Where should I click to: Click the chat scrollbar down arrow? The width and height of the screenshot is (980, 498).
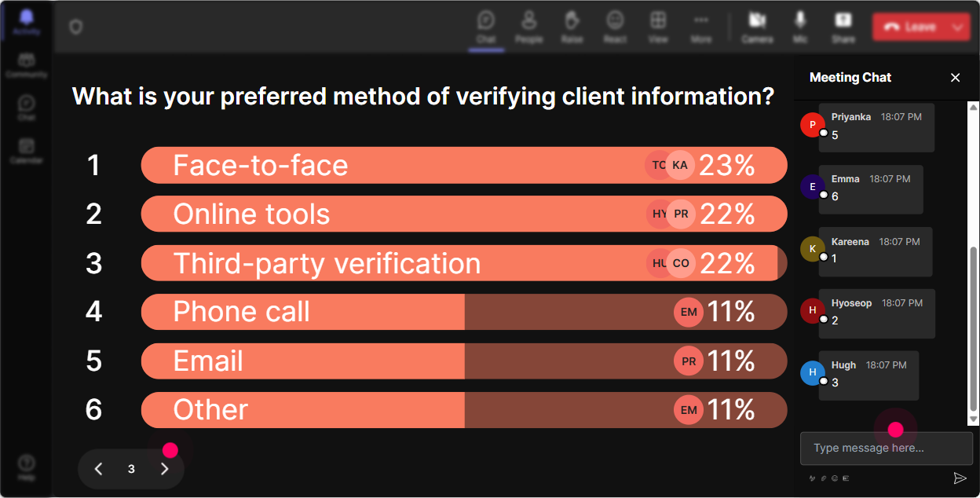click(x=974, y=419)
